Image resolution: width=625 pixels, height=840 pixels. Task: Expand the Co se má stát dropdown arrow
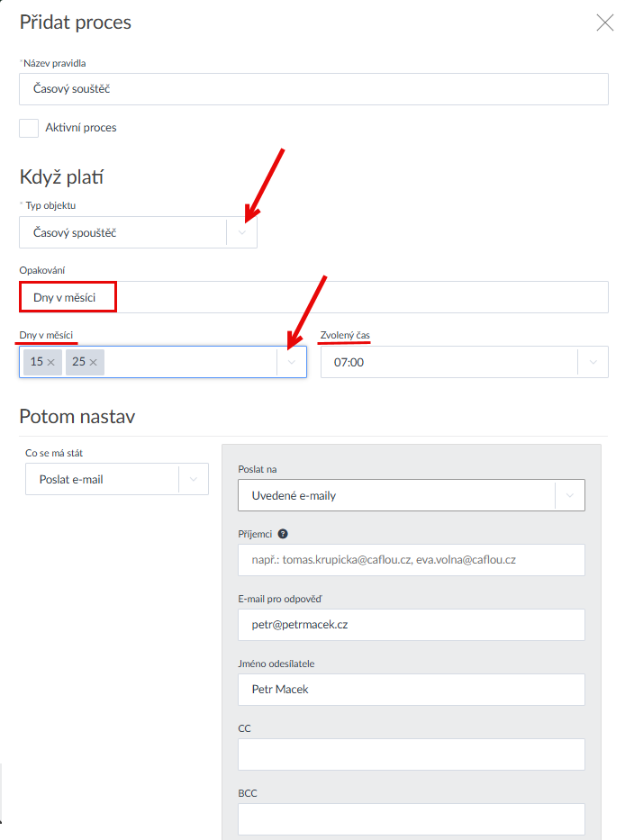click(193, 480)
